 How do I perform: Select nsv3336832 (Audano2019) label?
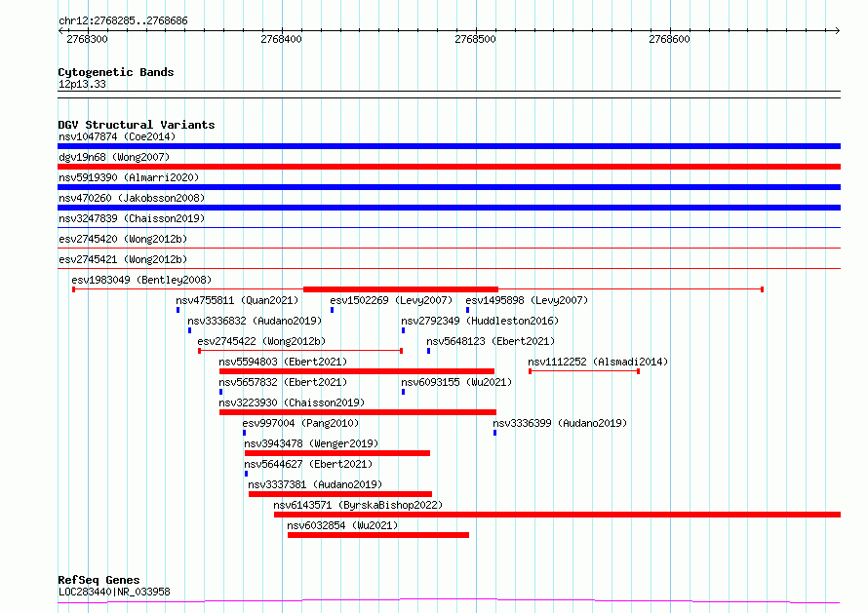pyautogui.click(x=255, y=321)
